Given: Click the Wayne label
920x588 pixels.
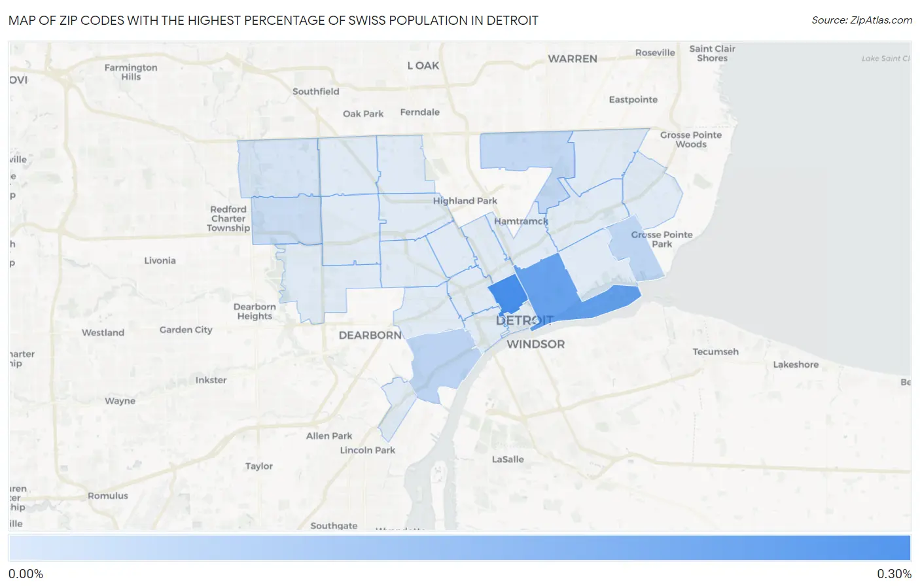Looking at the screenshot, I should click(x=120, y=401).
